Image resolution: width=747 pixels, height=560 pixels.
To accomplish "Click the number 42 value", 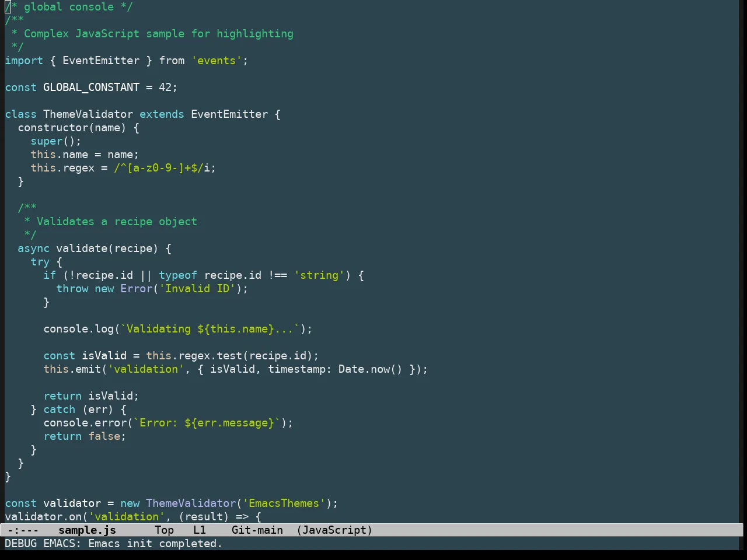I will click(165, 87).
